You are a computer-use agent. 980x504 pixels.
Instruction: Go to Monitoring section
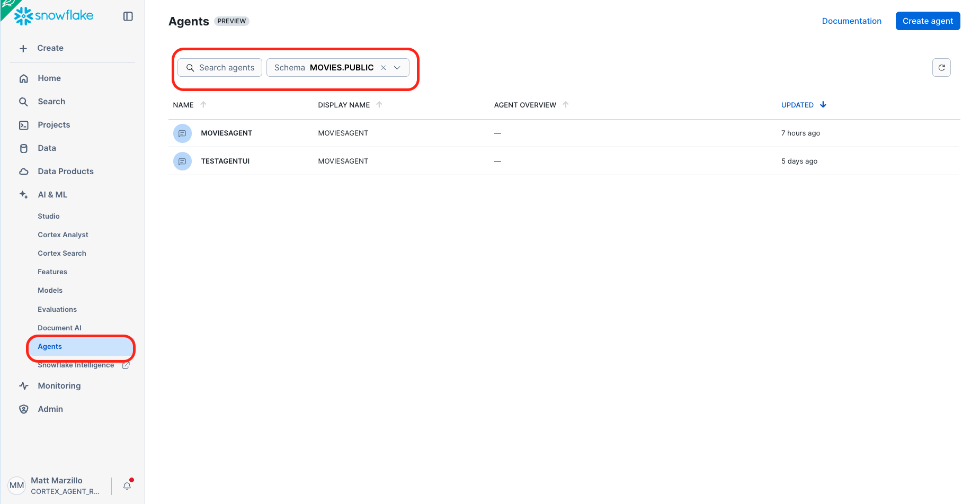[x=59, y=386]
